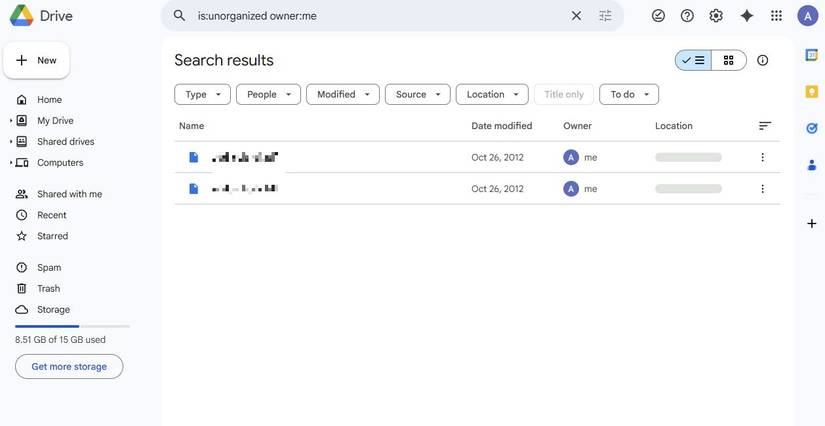
Task: Open the Modified filter dropdown
Action: tap(343, 95)
